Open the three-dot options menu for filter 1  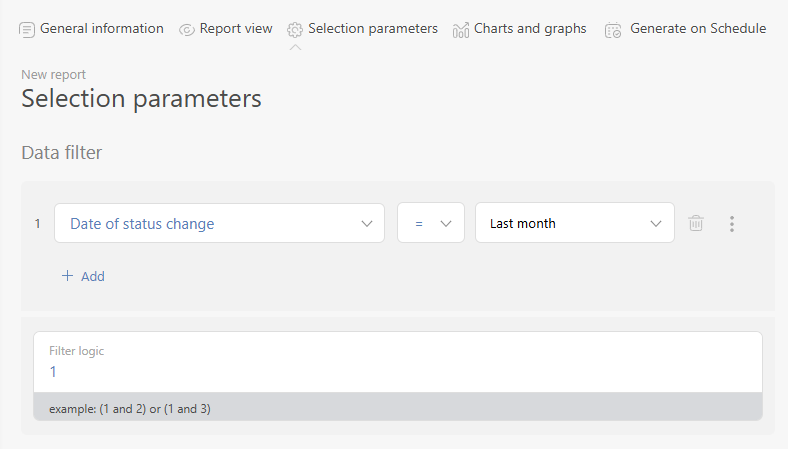pyautogui.click(x=732, y=223)
